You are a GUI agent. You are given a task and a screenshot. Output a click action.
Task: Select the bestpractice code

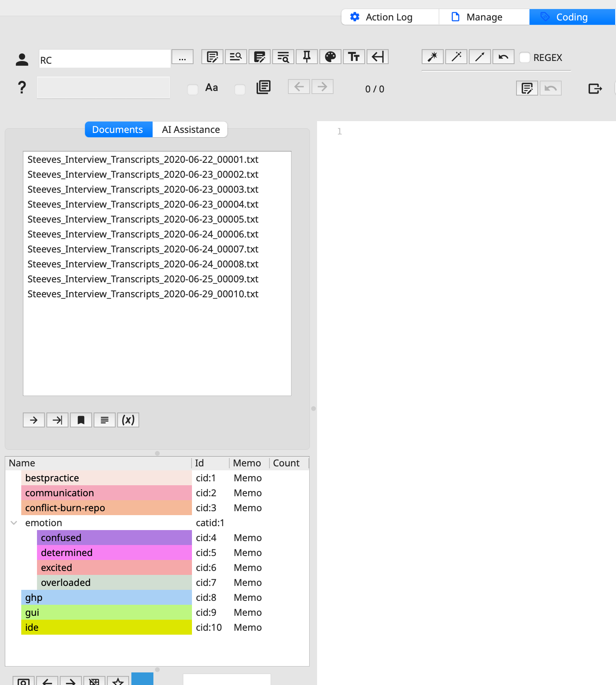(x=106, y=478)
